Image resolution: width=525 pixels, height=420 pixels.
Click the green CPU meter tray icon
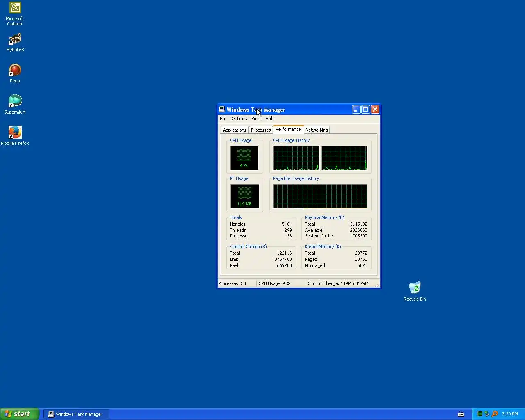[479, 414]
